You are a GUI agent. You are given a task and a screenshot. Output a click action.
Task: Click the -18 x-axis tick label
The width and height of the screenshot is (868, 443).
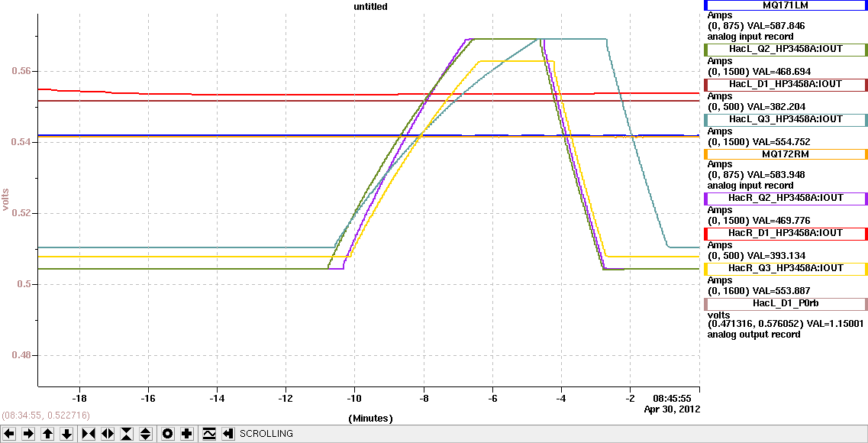coord(79,399)
